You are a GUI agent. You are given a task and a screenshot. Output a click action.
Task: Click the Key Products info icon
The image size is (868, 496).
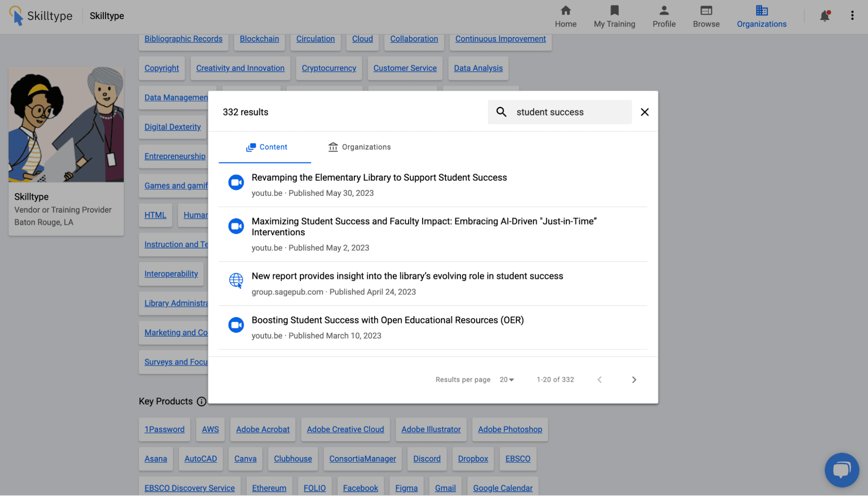[201, 401]
